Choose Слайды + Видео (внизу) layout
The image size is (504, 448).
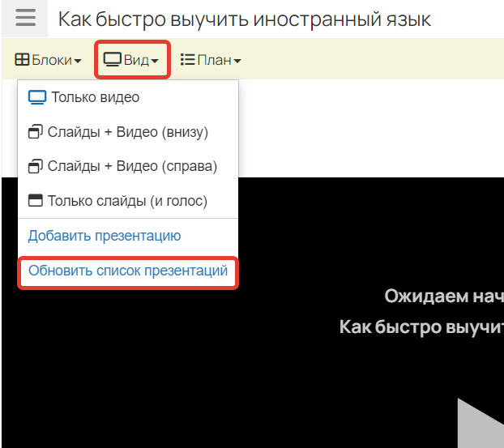coord(128,132)
